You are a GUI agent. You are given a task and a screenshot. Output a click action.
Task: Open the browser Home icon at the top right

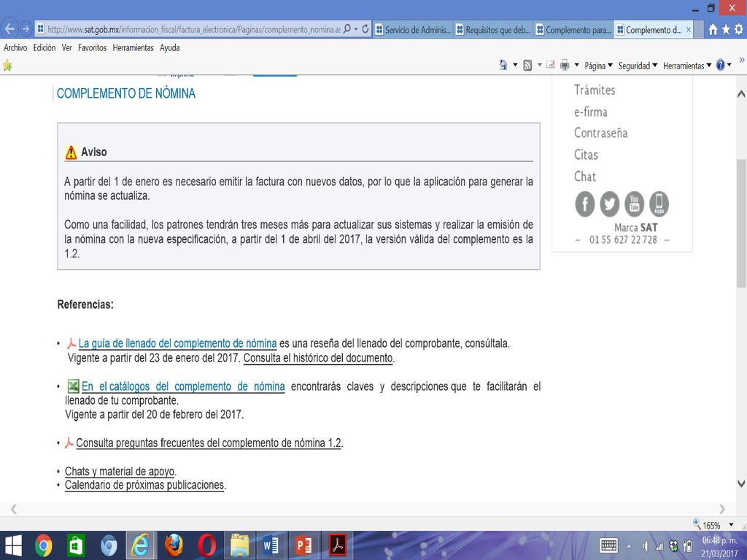pyautogui.click(x=713, y=29)
